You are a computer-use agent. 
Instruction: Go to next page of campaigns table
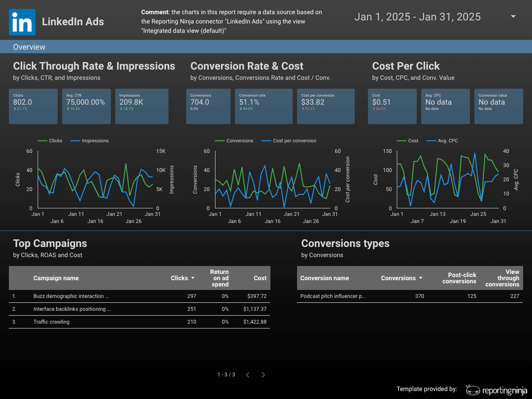click(x=263, y=375)
